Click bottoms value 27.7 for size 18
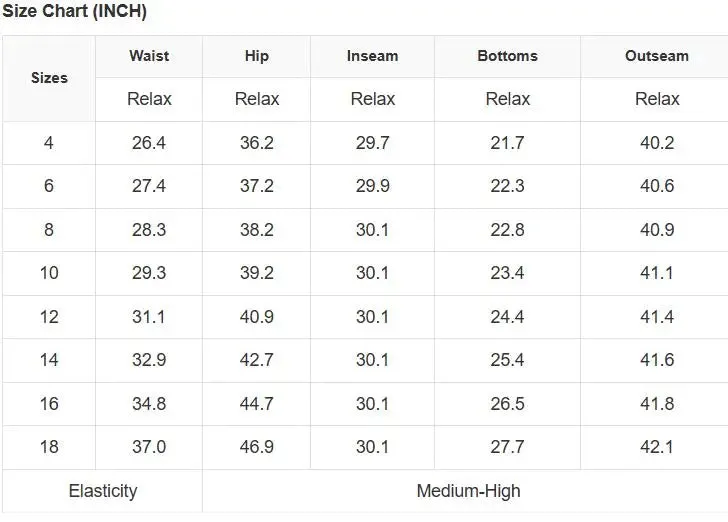728x522 pixels. tap(507, 447)
